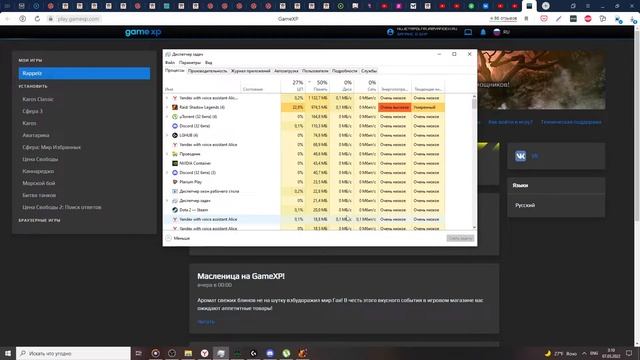Open Морской бой in the sidebar
Image resolution: width=640 pixels, height=360 pixels.
click(39, 183)
